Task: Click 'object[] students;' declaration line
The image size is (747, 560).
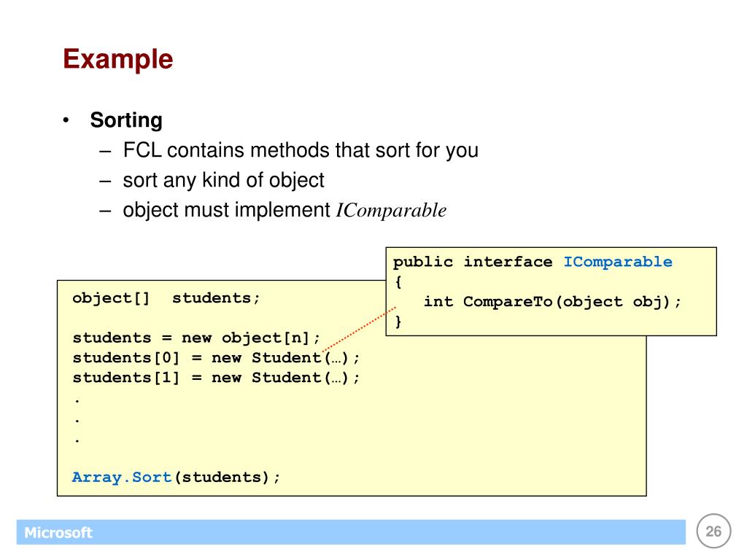Action: [166, 298]
